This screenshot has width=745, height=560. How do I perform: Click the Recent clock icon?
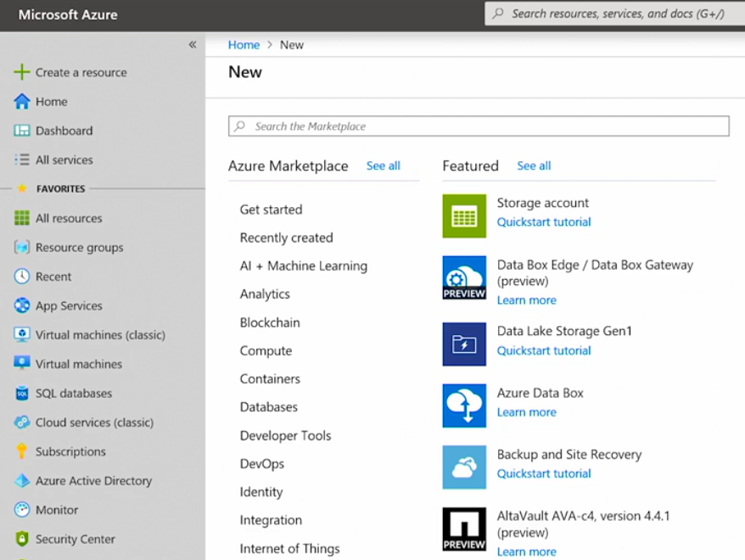click(x=22, y=277)
